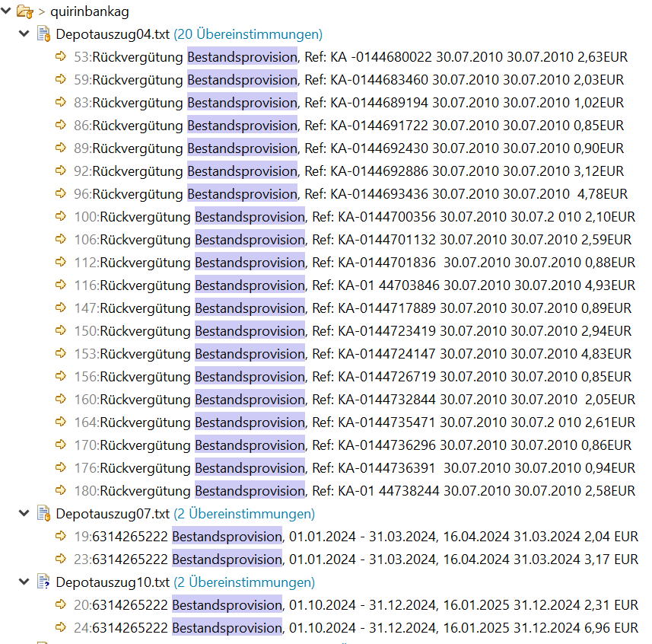Click match arrow icon for line 86

61,125
